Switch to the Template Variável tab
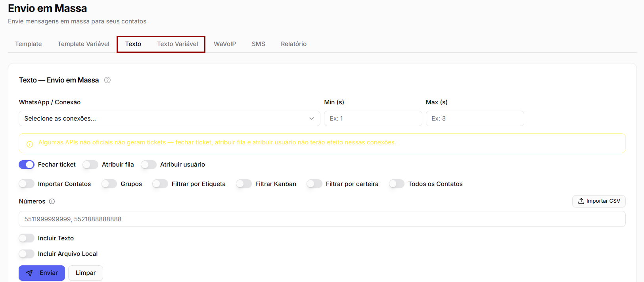Image resolution: width=644 pixels, height=282 pixels. (x=83, y=44)
